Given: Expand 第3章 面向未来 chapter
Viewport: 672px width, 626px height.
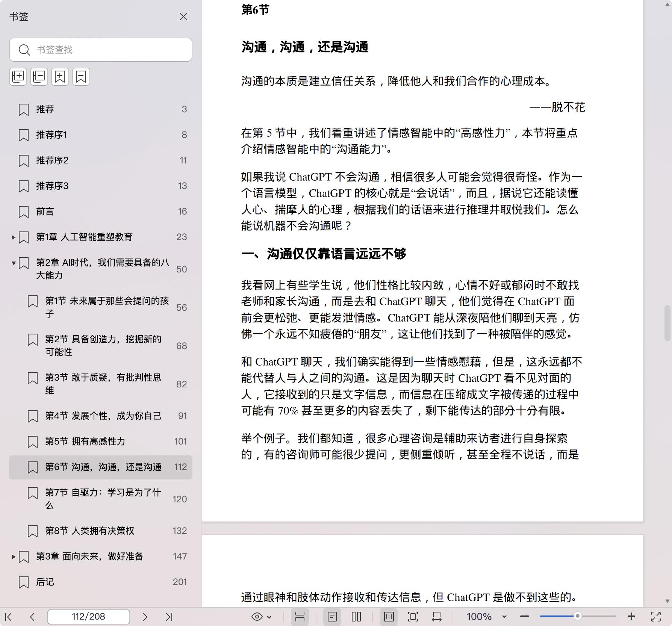Looking at the screenshot, I should click(x=14, y=556).
